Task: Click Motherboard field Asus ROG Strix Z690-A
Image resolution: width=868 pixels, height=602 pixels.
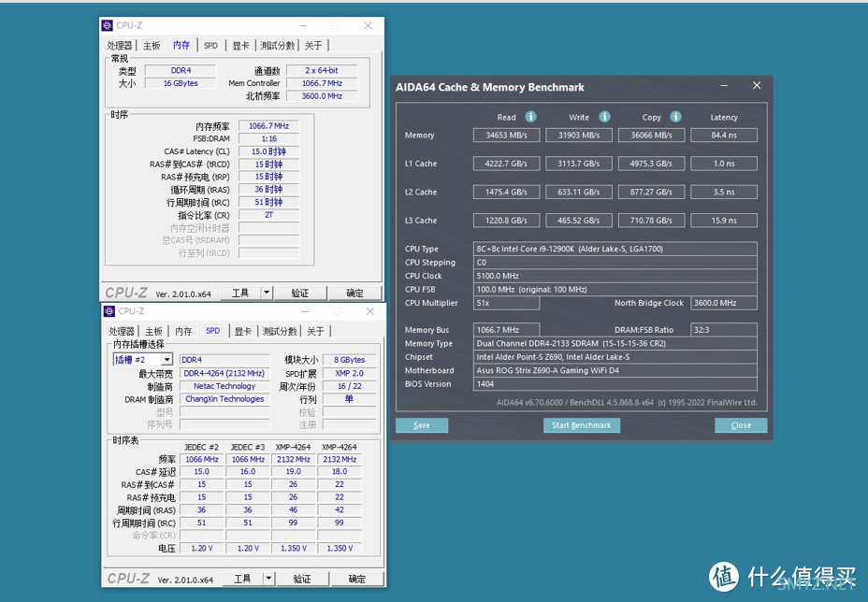Action: [615, 370]
